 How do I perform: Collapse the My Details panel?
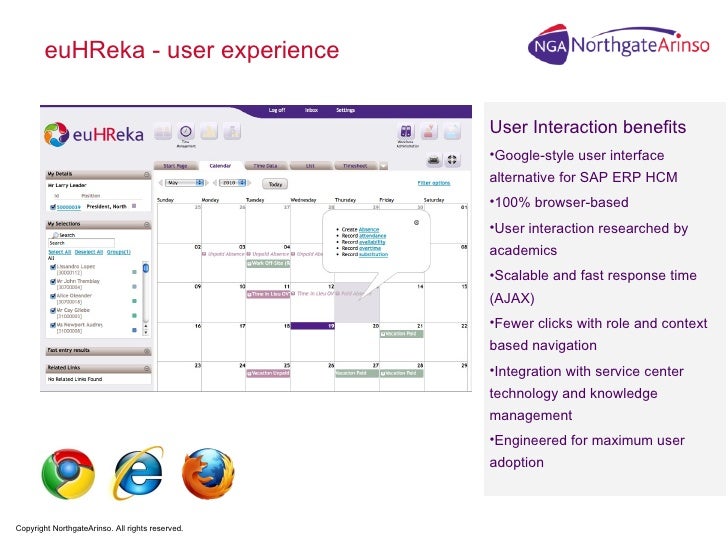coord(147,175)
